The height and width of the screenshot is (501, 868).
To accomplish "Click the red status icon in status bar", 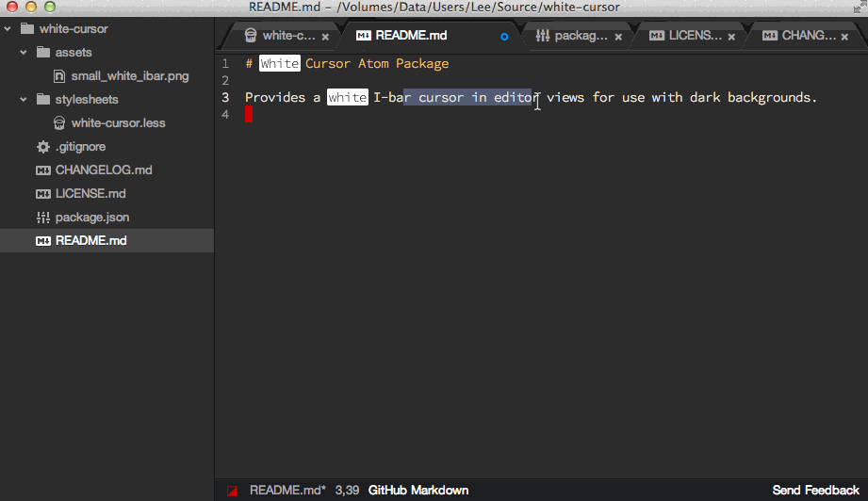I will (x=233, y=491).
